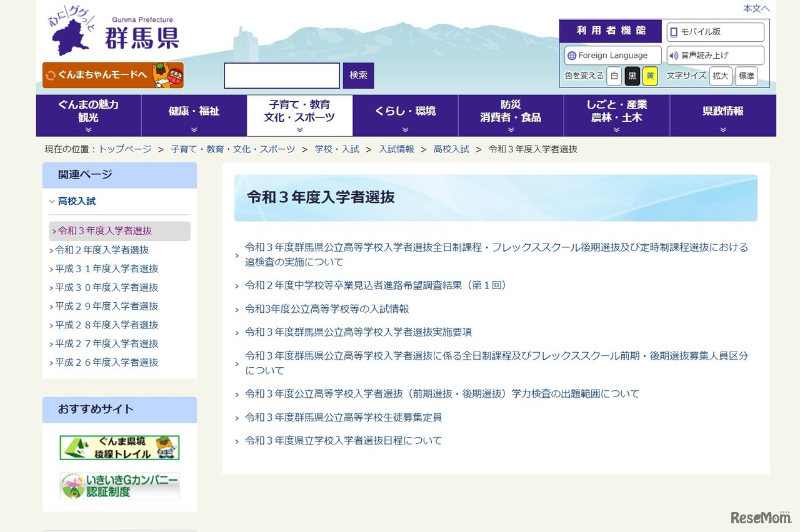Expand the 子育て・教育 文化・スポーツ menu chevron

(x=299, y=129)
